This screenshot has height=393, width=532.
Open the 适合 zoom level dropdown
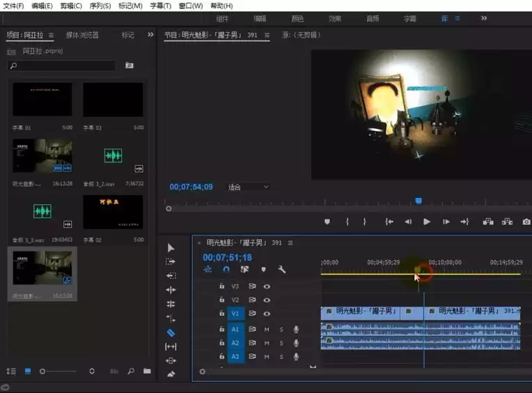pos(248,187)
